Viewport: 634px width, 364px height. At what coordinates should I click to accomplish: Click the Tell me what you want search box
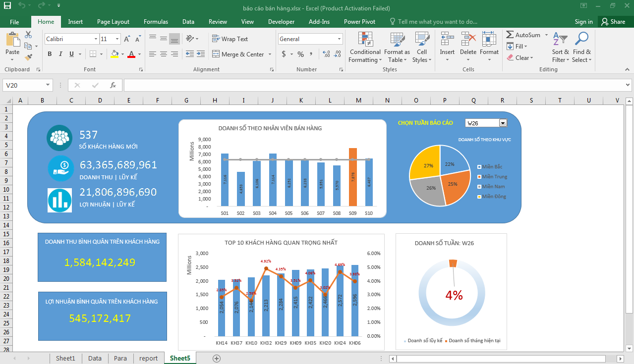coord(433,22)
